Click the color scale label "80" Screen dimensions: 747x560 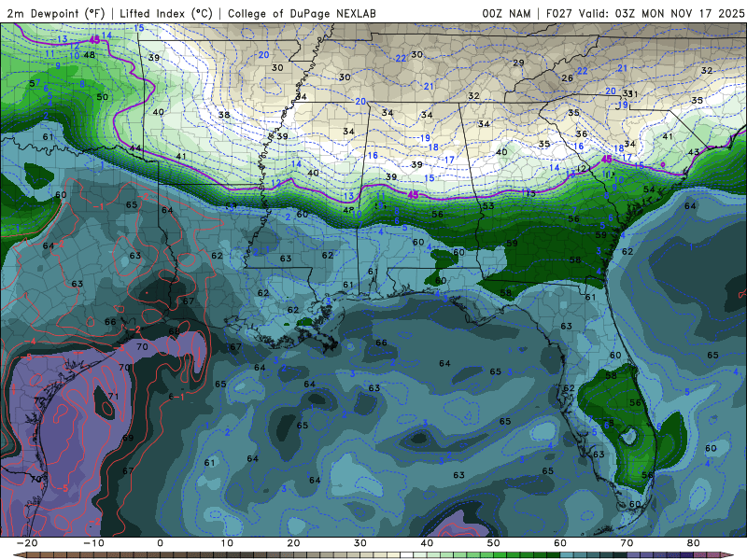[693, 543]
